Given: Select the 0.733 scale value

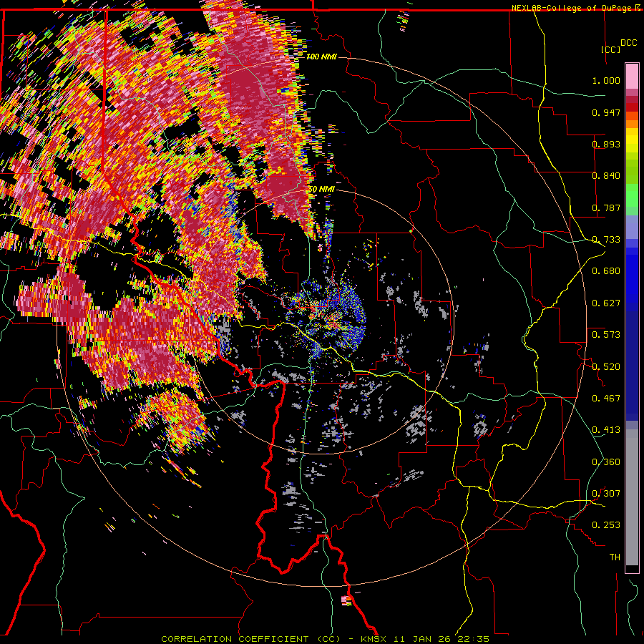Looking at the screenshot, I should pyautogui.click(x=606, y=240).
